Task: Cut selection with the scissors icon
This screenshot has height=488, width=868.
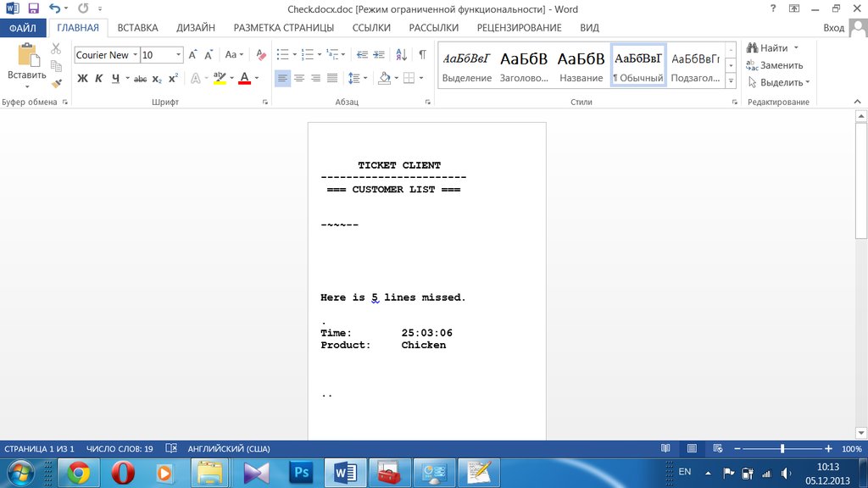Action: [56, 49]
